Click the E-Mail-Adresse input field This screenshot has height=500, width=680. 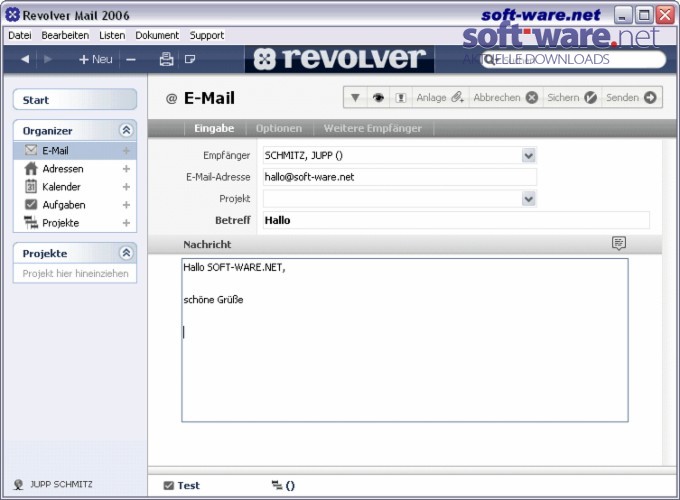[399, 177]
